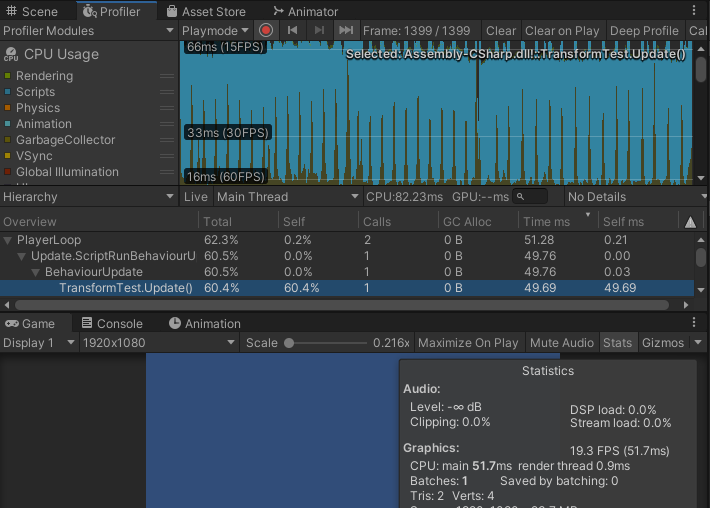Screen dimensions: 710x508
Task: Open Game view kebab menu
Action: [694, 322]
